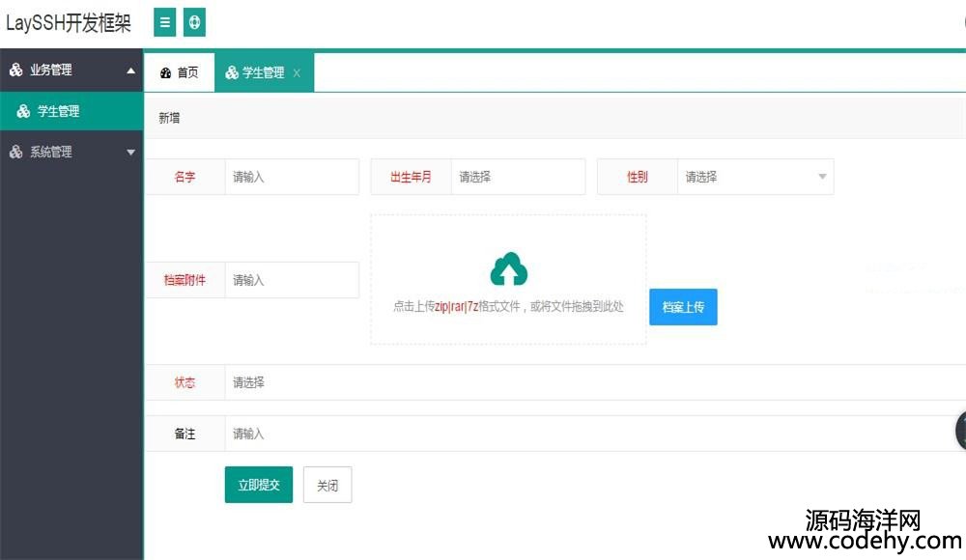Click the 备注 field label
The image size is (966, 560).
coord(185,434)
